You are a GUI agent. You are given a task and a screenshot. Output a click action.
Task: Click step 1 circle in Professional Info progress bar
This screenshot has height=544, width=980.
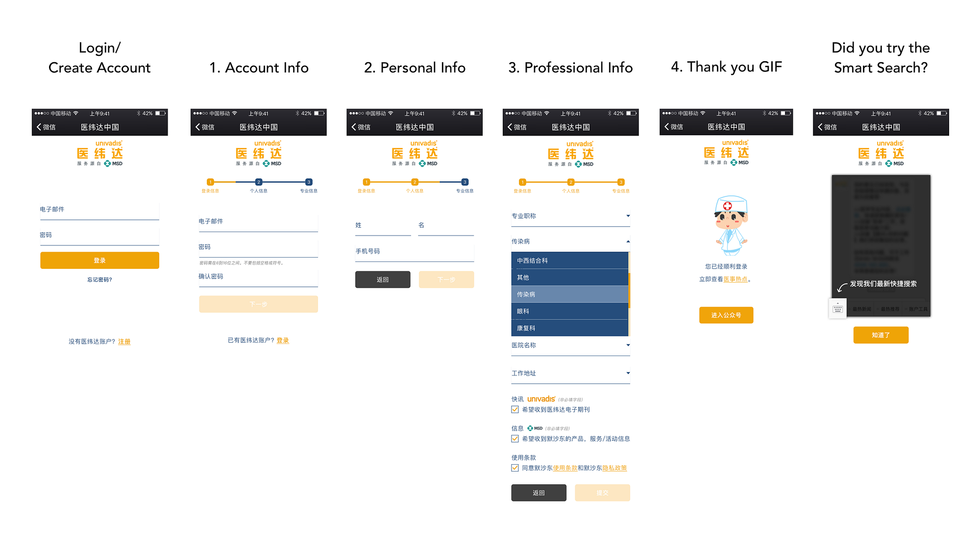tap(522, 182)
